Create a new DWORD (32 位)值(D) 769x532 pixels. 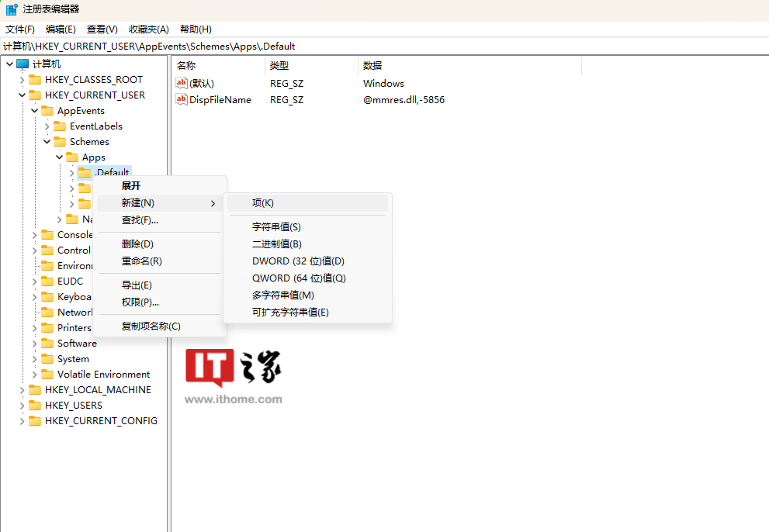tap(307, 261)
